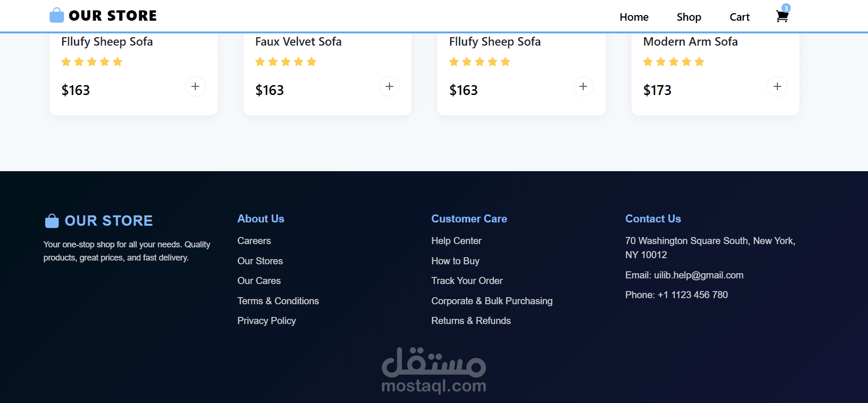This screenshot has height=403, width=868.
Task: Open the Careers footer link
Action: 254,241
